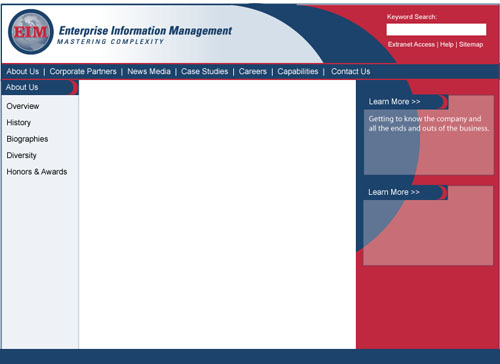Open History in the sidebar
Image resolution: width=500 pixels, height=364 pixels.
(x=19, y=122)
